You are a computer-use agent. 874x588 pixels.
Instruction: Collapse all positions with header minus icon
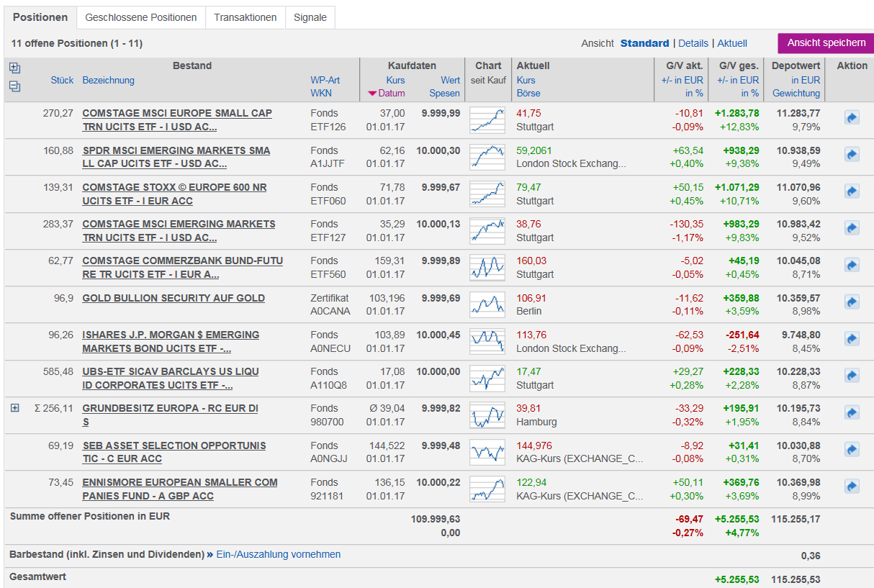tap(14, 86)
